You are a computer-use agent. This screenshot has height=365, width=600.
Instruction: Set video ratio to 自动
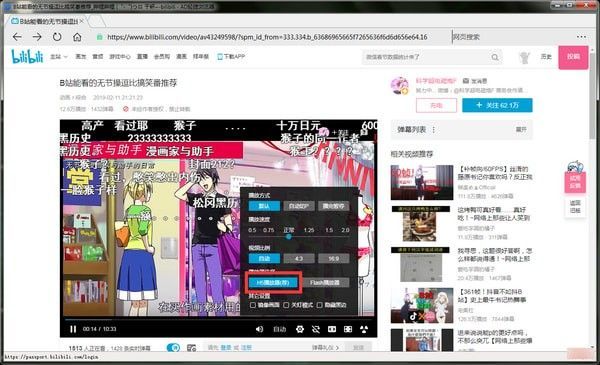point(264,259)
